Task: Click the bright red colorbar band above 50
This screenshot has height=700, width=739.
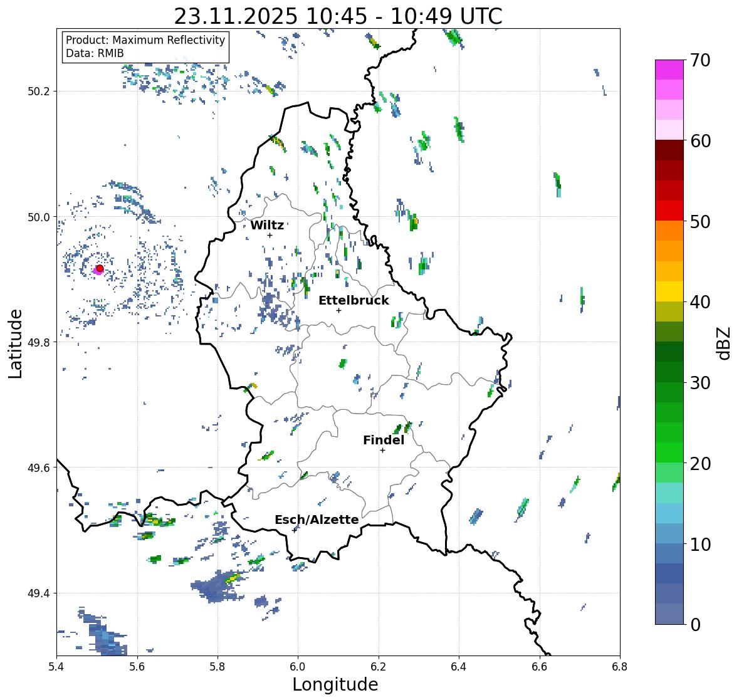Action: pos(669,211)
